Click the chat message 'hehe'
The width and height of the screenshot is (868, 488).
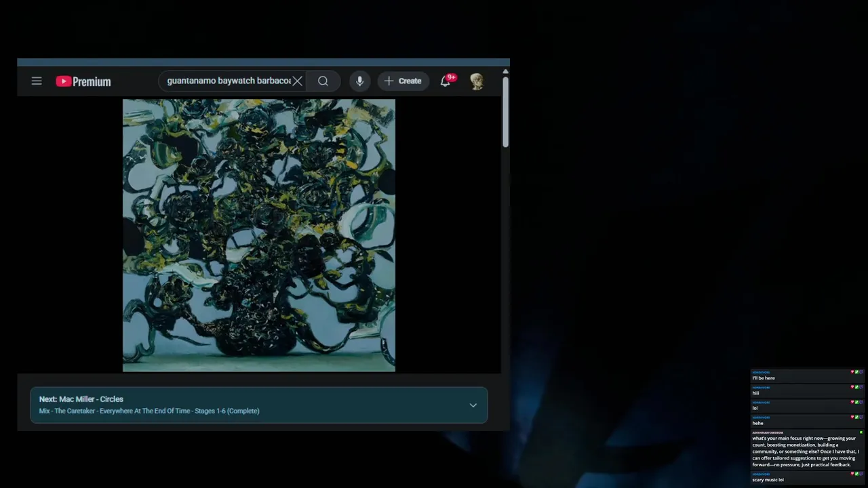pos(757,423)
